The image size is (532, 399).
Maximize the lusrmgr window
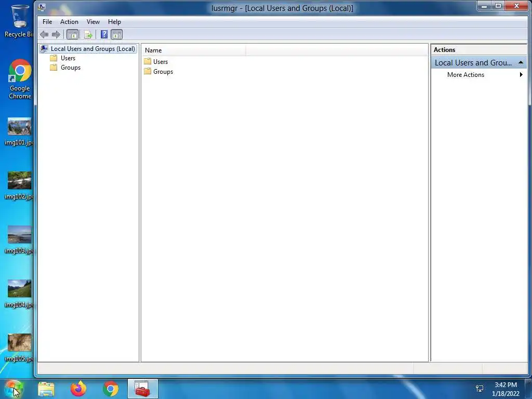point(498,6)
